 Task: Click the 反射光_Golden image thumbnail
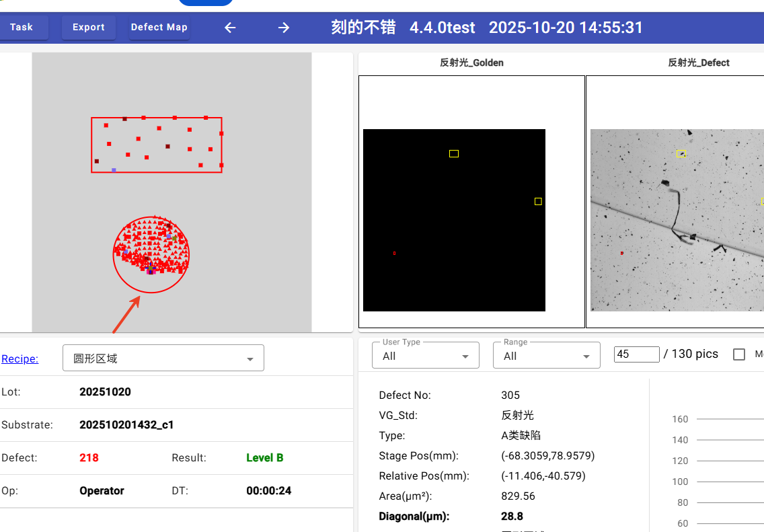(x=454, y=220)
